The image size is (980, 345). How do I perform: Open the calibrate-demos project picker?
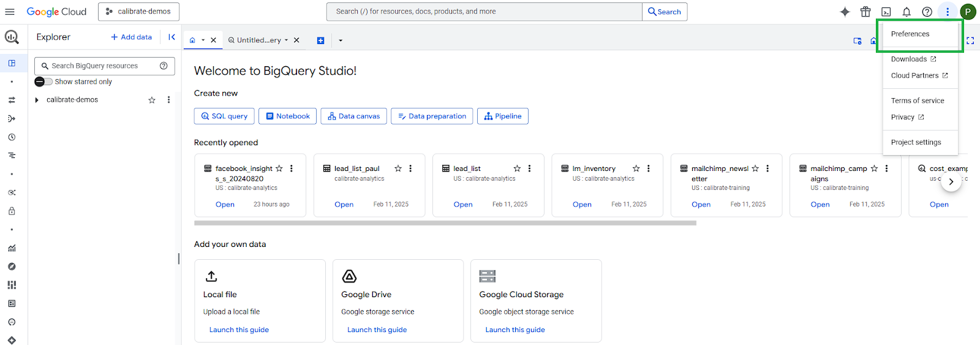pos(138,12)
